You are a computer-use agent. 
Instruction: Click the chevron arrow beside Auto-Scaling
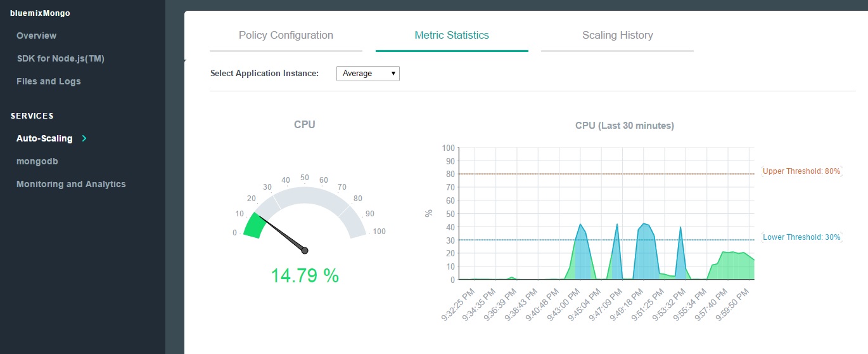pyautogui.click(x=84, y=138)
